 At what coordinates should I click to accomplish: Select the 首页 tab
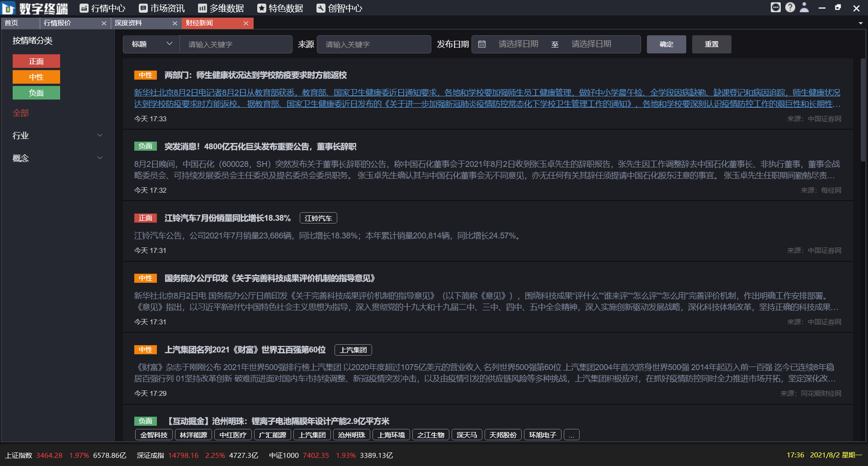coord(13,23)
